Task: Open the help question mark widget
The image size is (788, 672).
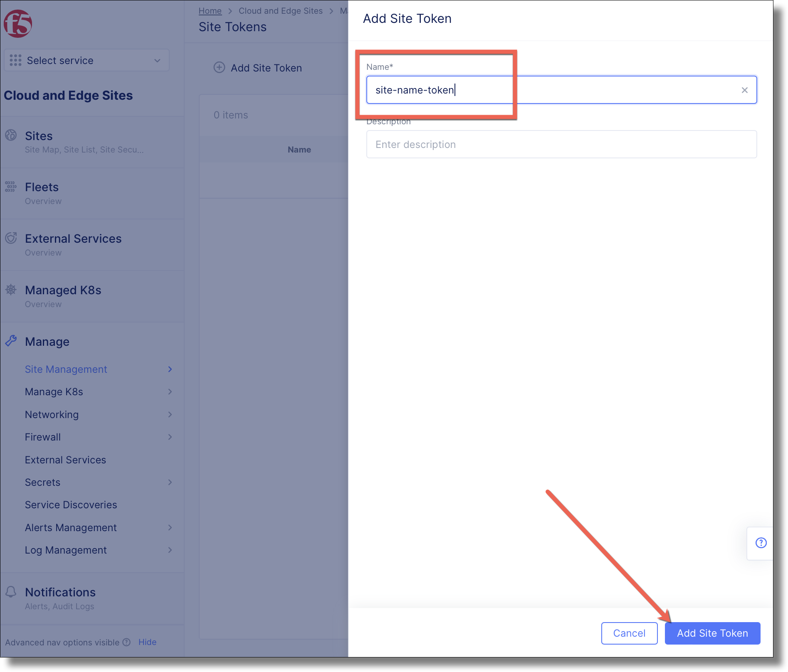Action: (x=761, y=543)
